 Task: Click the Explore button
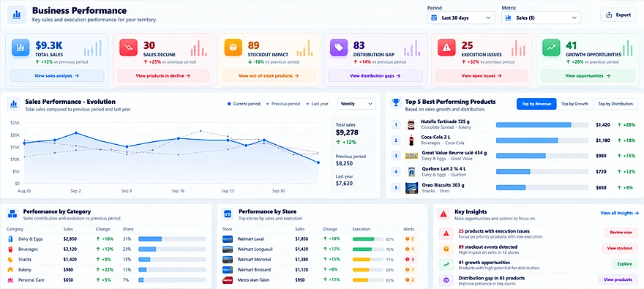[x=625, y=264]
